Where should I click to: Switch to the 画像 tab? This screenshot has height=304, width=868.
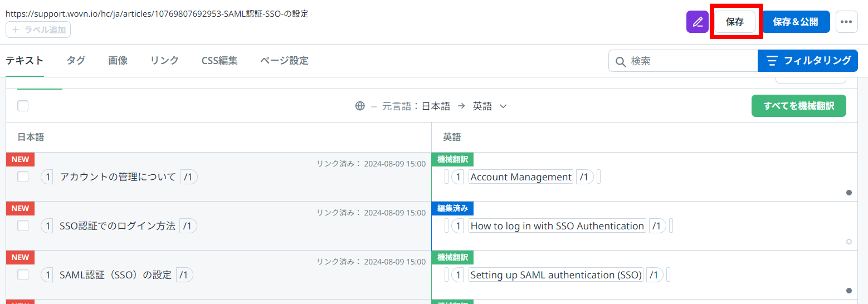pyautogui.click(x=118, y=61)
